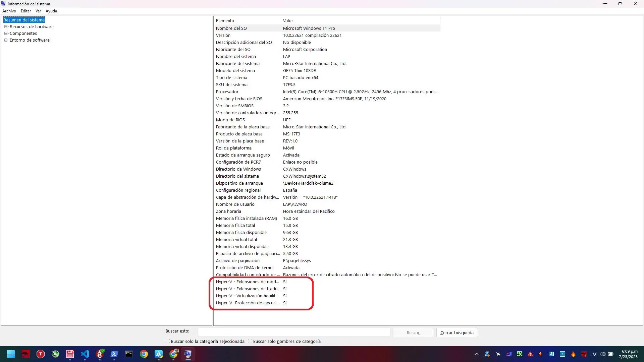This screenshot has height=362, width=644.
Task: Open the green globe app in taskbar
Action: (x=55, y=354)
